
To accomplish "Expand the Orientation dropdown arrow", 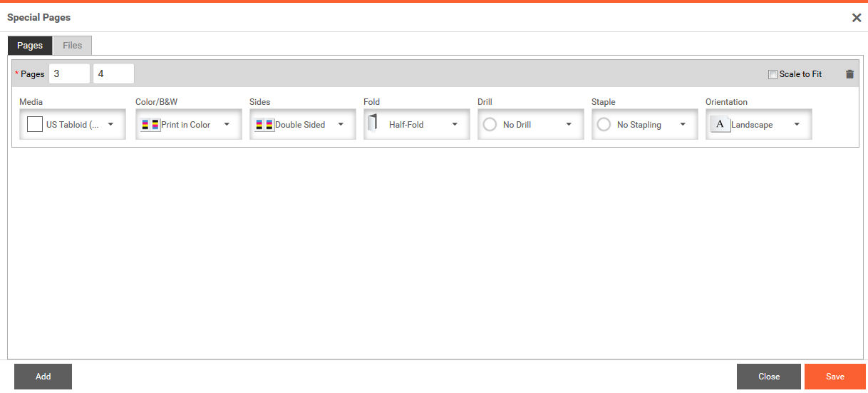I will (797, 124).
